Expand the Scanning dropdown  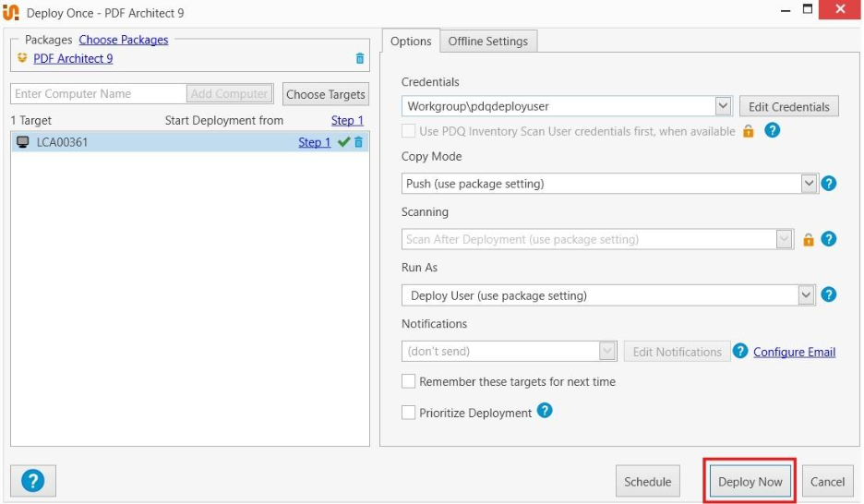(x=784, y=239)
